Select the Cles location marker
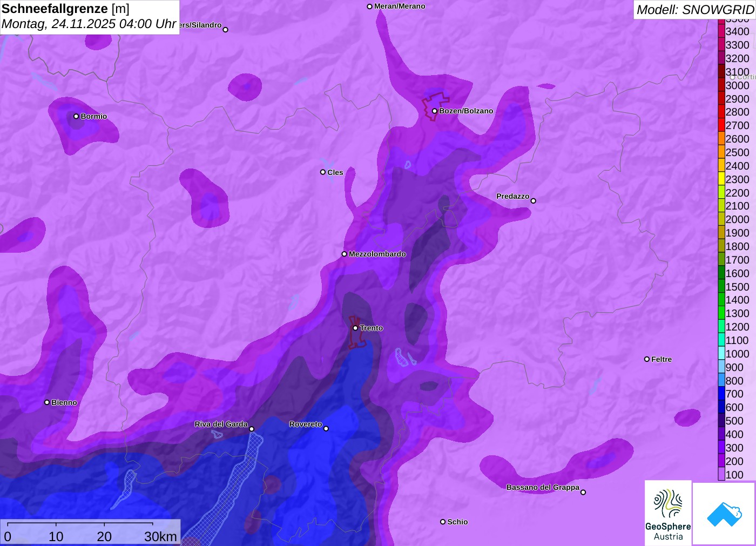 tap(323, 172)
